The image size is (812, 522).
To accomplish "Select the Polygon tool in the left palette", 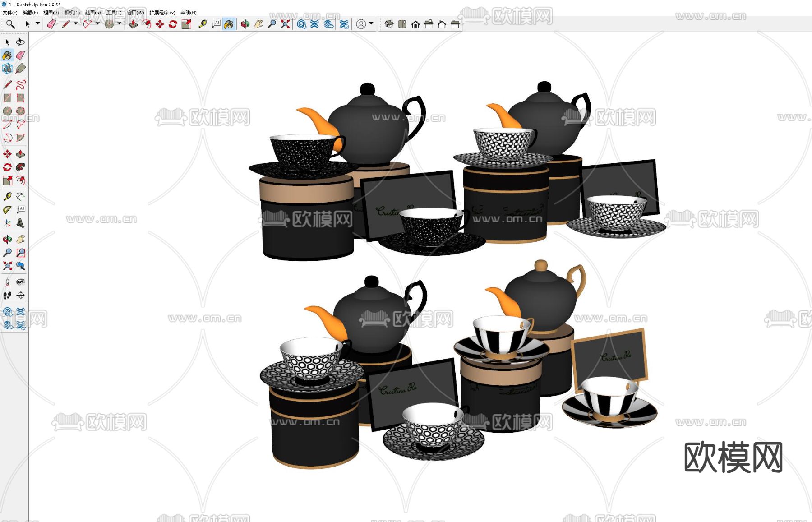I will 20,111.
